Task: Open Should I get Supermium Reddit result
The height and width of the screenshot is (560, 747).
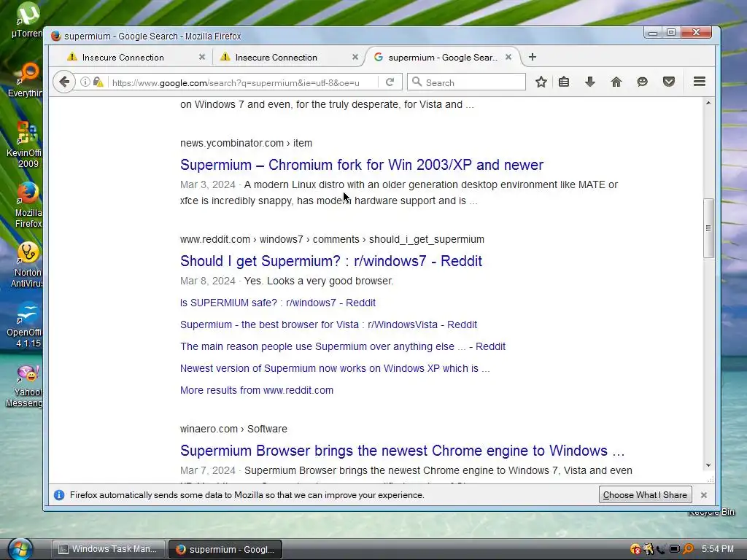Action: pos(331,261)
